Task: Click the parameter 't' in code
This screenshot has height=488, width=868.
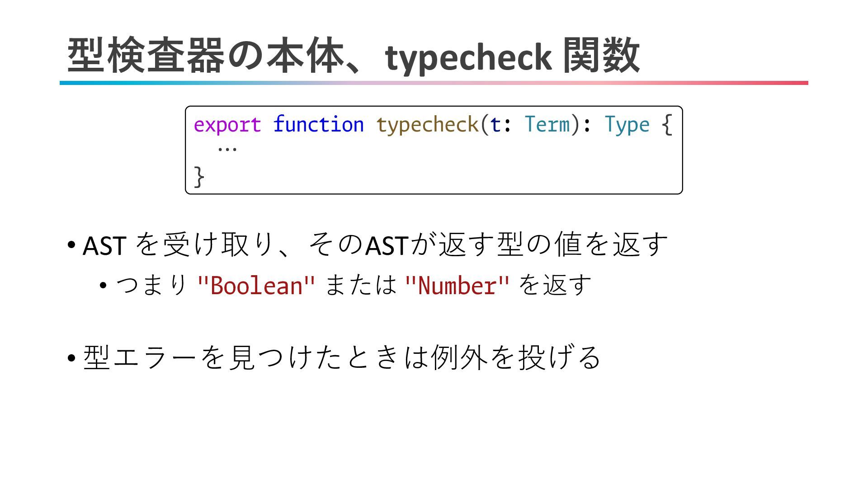Action: click(x=495, y=124)
